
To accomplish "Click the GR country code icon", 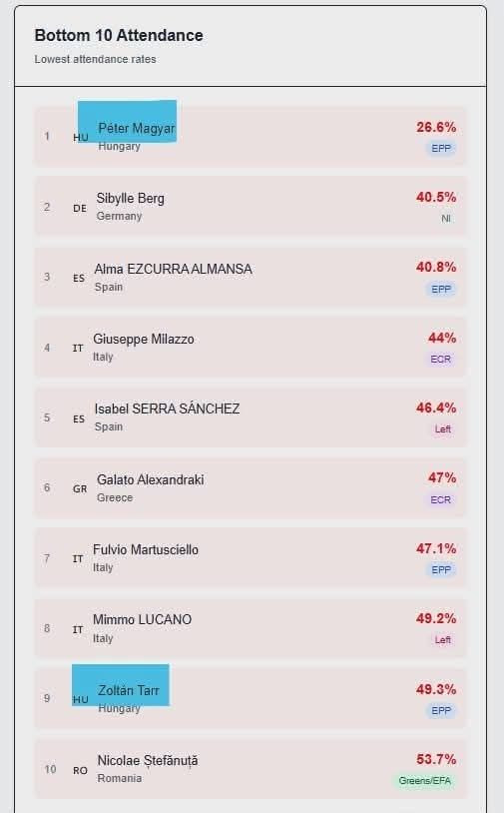I will click(x=80, y=489).
